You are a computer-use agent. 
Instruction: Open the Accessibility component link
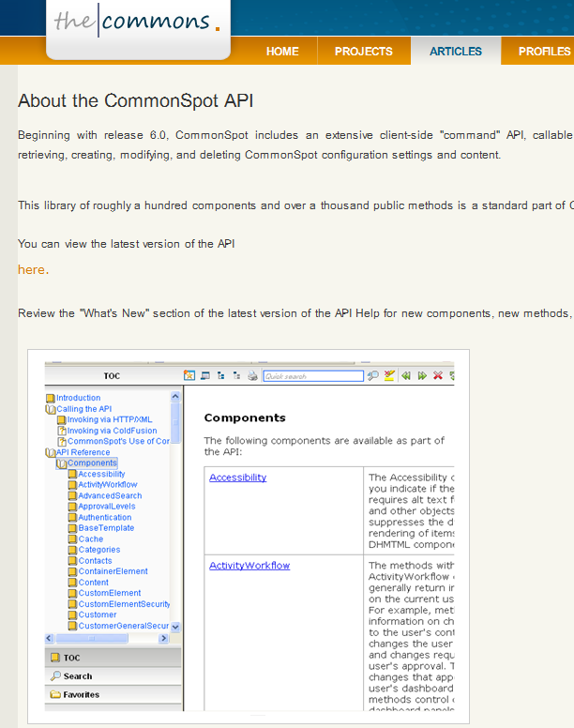[237, 478]
